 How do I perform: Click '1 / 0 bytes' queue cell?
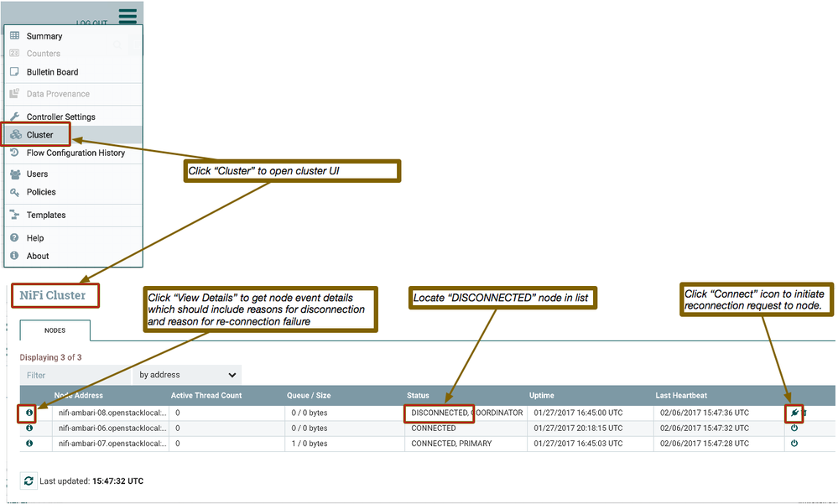point(310,444)
